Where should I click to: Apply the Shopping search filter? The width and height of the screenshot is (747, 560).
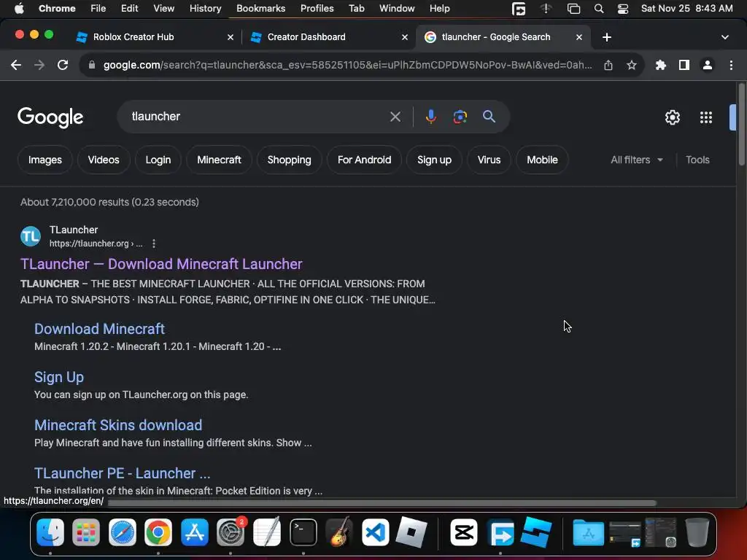pyautogui.click(x=289, y=160)
